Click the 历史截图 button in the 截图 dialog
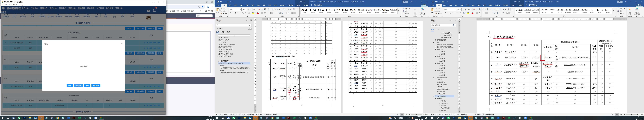 coord(96,86)
